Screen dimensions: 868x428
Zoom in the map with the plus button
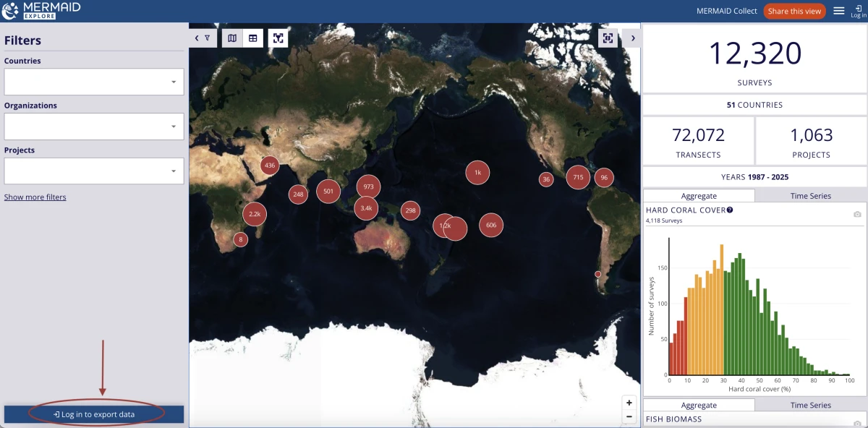pyautogui.click(x=629, y=403)
